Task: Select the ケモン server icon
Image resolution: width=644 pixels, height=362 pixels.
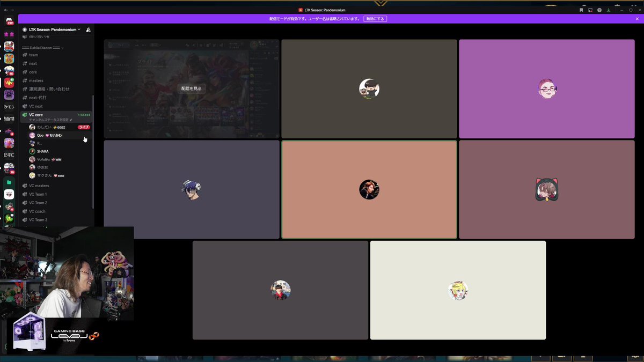Action: click(x=9, y=107)
